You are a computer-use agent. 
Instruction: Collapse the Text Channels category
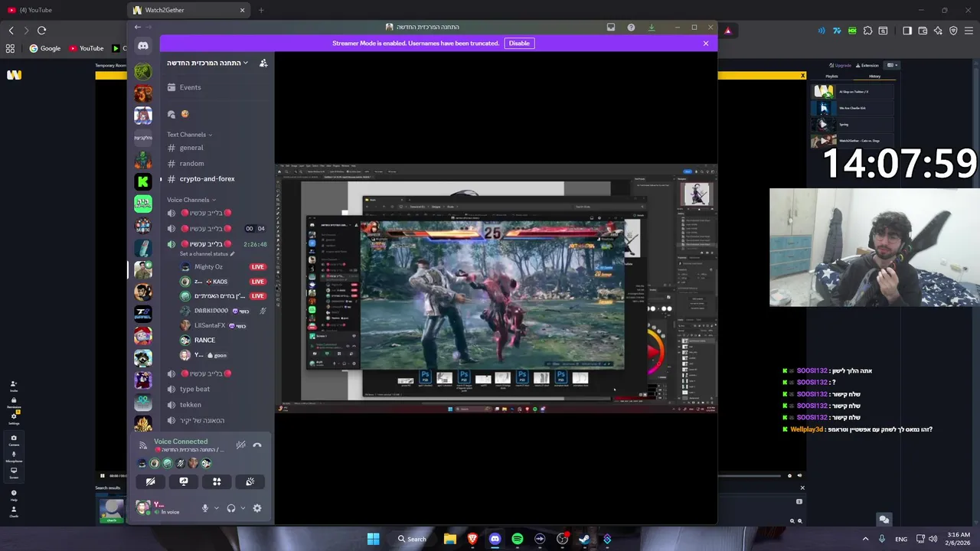pos(189,135)
